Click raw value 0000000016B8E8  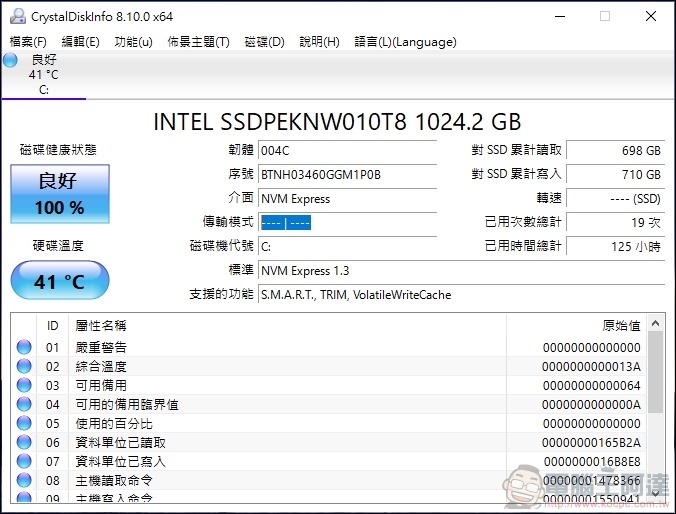pyautogui.click(x=592, y=461)
